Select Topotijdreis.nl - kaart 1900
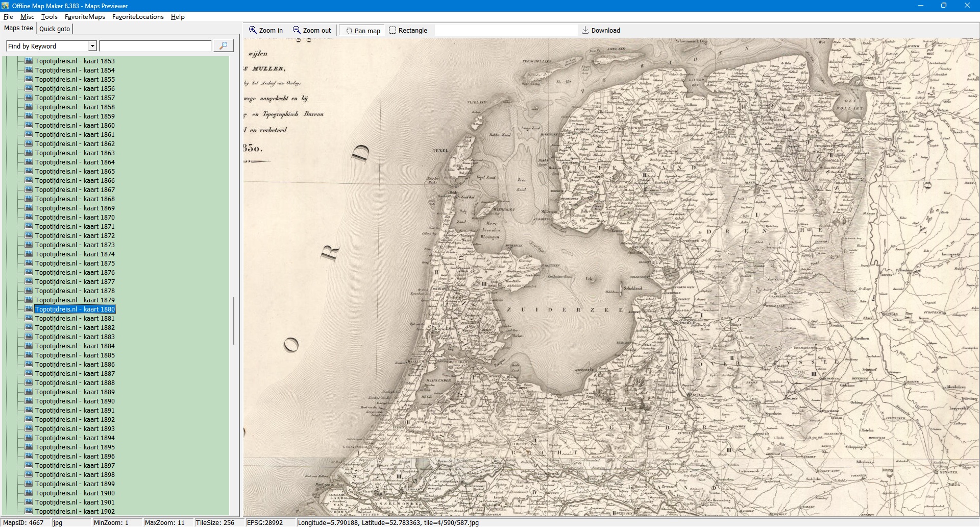 [x=75, y=493]
